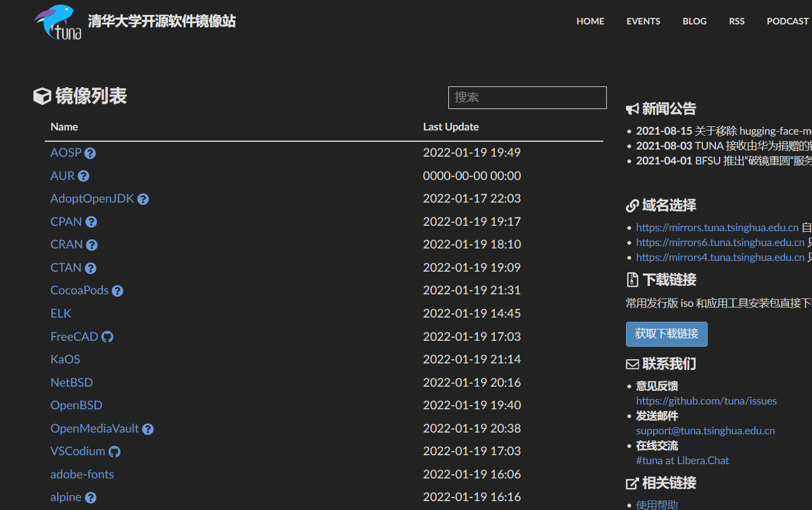Open the #tuna at Libera.Chat link
Screen dimensions: 812x510
click(683, 461)
